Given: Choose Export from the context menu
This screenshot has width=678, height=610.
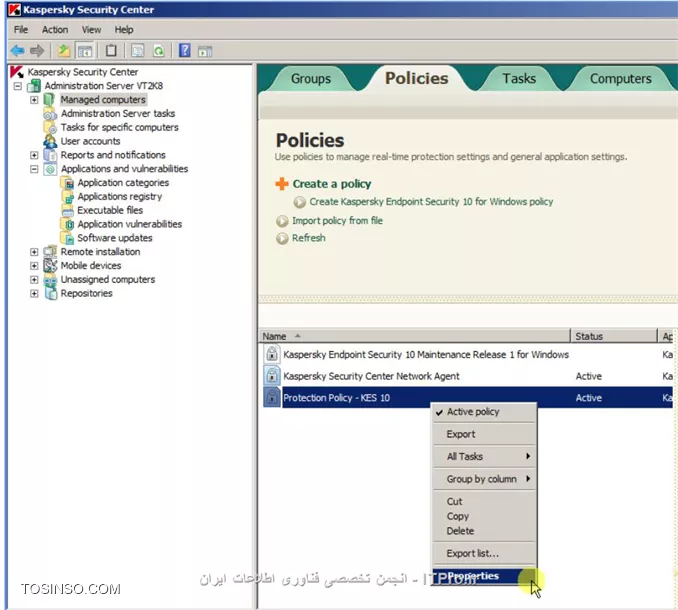Looking at the screenshot, I should pos(485,434).
